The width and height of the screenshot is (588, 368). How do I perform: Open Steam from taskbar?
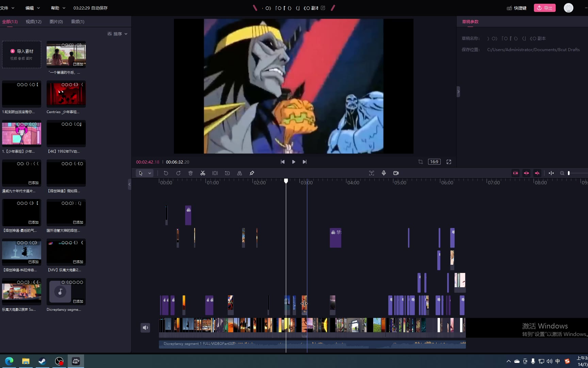tap(43, 361)
